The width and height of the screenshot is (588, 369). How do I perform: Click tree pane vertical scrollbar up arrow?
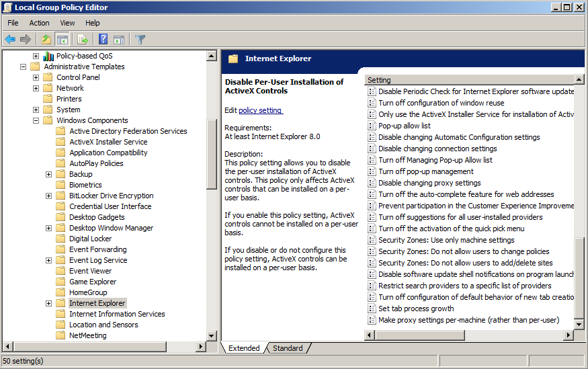tap(212, 56)
